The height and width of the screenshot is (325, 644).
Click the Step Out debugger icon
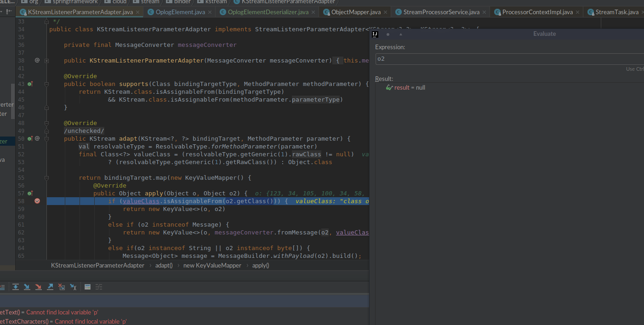click(50, 287)
